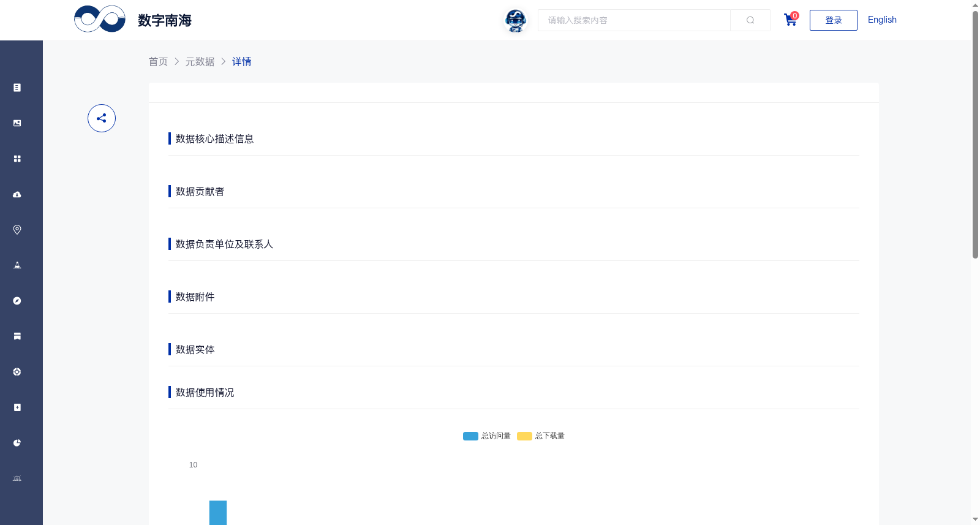980x525 pixels.
Task: Open the four-squares grid sidebar icon
Action: (x=17, y=159)
